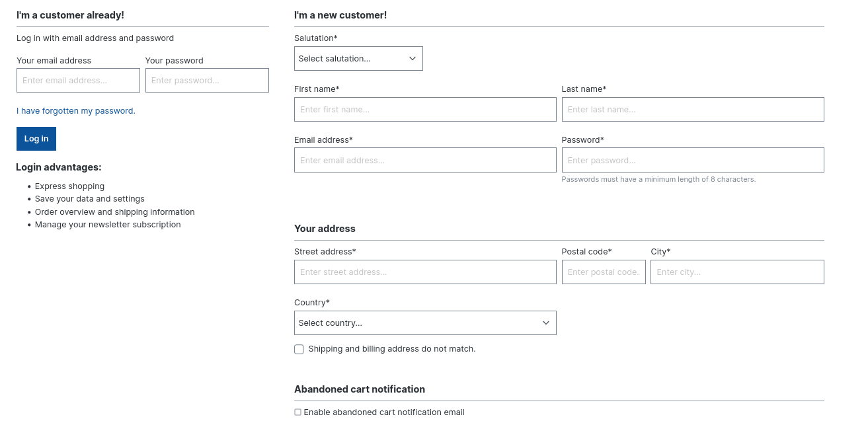
Task: Click the 'Enter city' input field
Action: [737, 272]
